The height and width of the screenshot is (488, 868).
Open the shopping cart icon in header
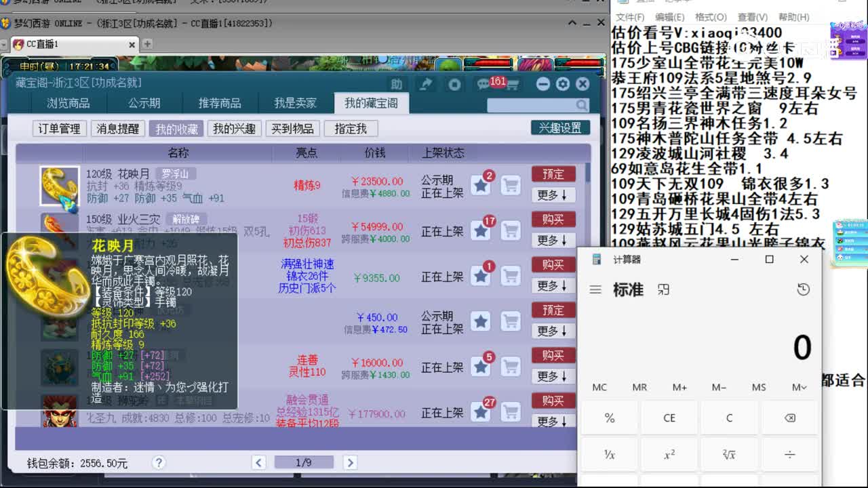(x=512, y=84)
